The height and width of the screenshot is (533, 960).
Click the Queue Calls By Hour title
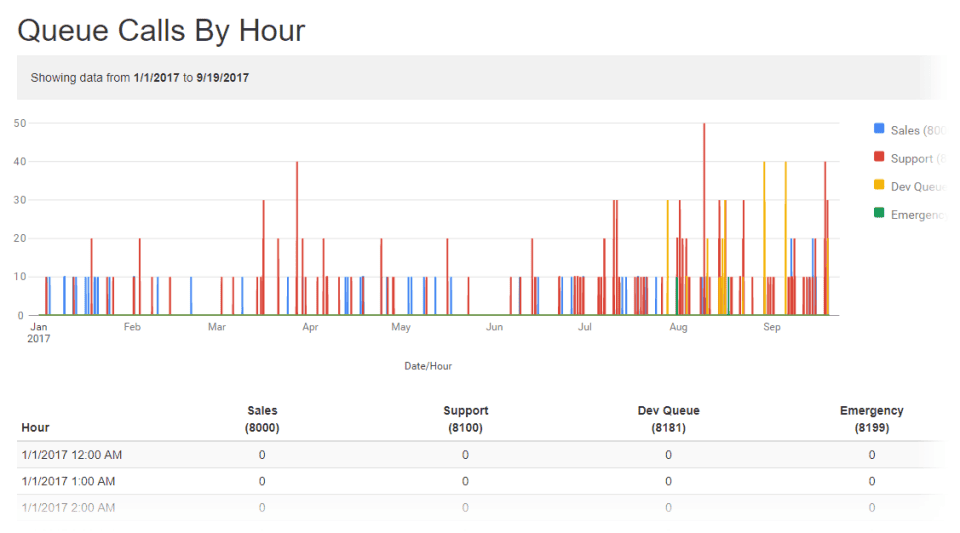(x=161, y=31)
